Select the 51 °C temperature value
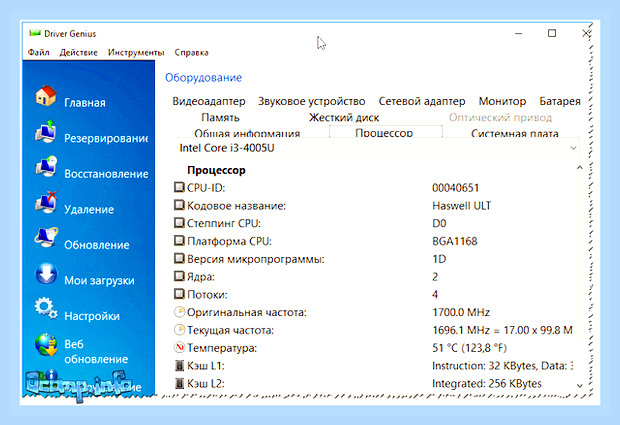Image resolution: width=620 pixels, height=425 pixels. tap(469, 348)
